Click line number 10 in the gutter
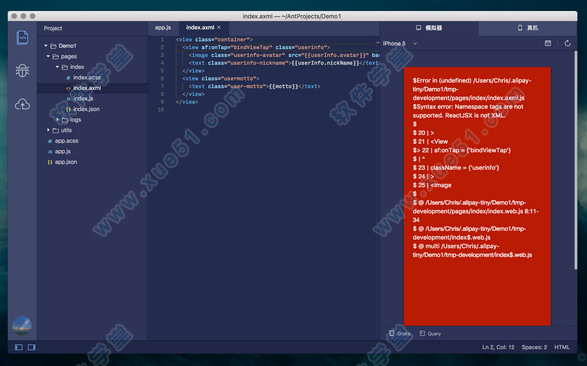 point(161,110)
